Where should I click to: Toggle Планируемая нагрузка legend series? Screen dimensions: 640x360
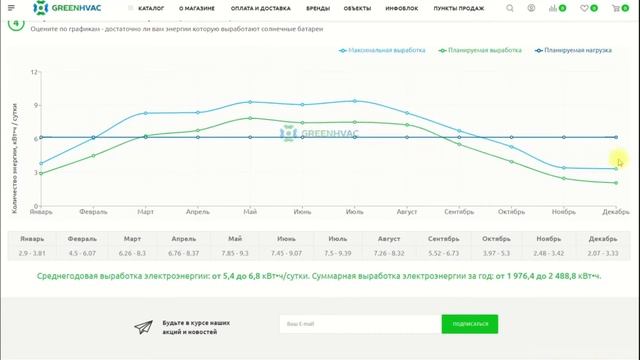[573, 50]
